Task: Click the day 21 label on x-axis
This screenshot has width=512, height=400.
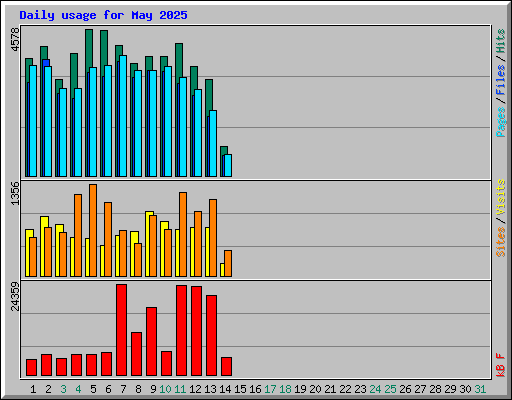Action: 330,389
